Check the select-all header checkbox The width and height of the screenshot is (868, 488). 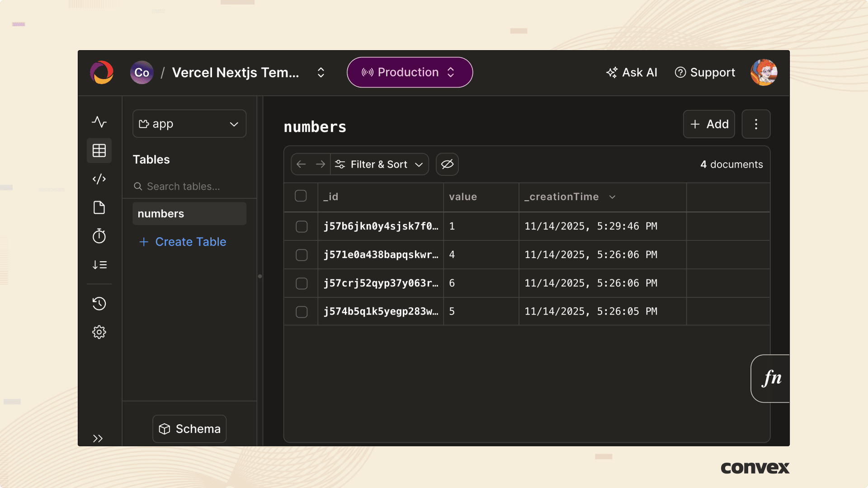click(301, 196)
